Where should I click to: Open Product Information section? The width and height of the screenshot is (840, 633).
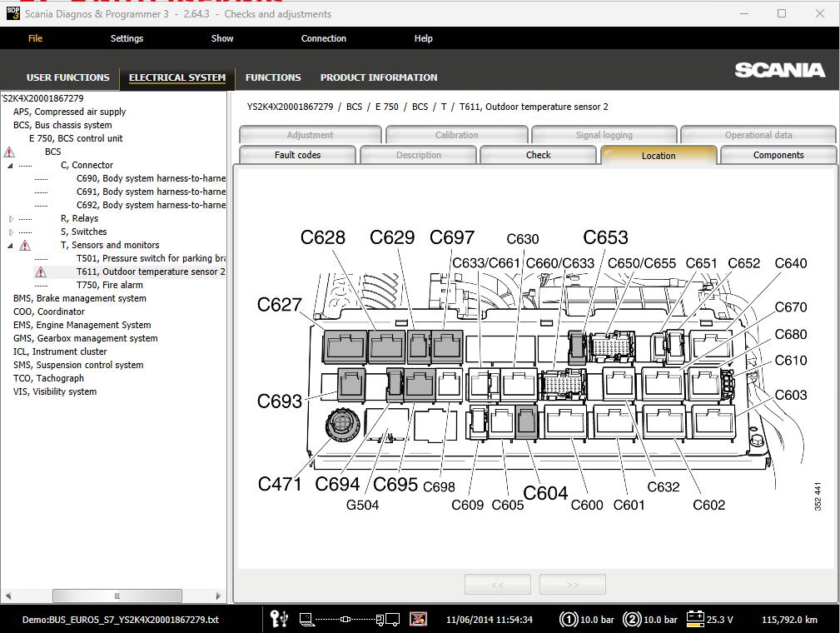tap(379, 77)
